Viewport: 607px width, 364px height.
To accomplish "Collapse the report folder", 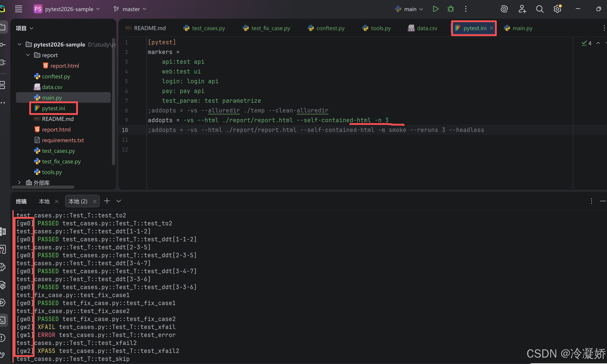I will click(x=28, y=55).
